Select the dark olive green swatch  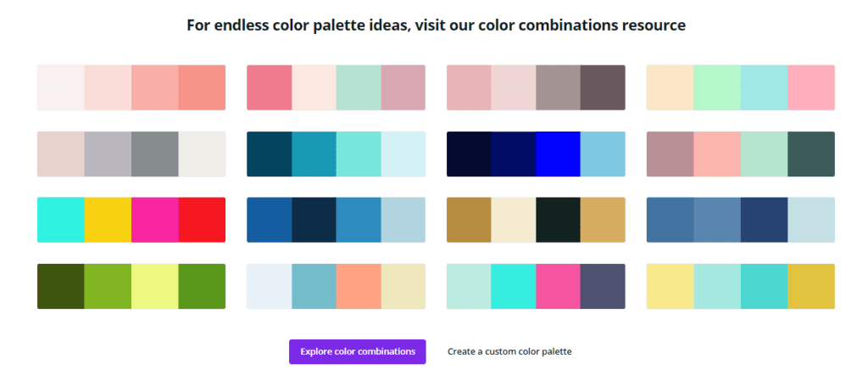[61, 286]
